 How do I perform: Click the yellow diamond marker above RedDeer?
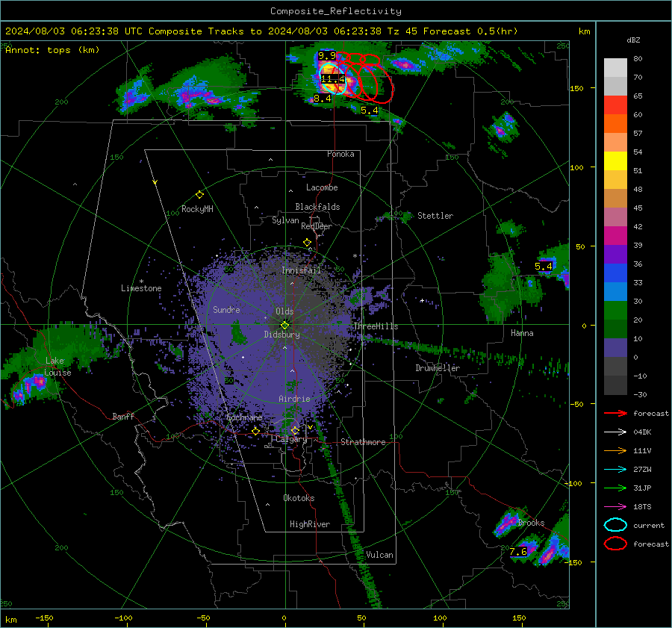click(307, 243)
